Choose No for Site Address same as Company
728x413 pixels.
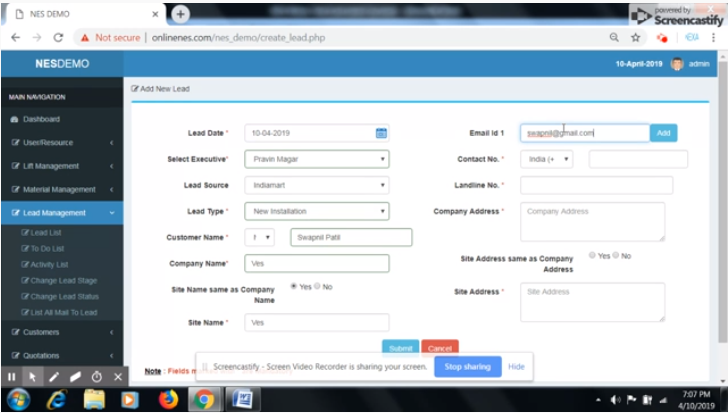[x=616, y=255]
